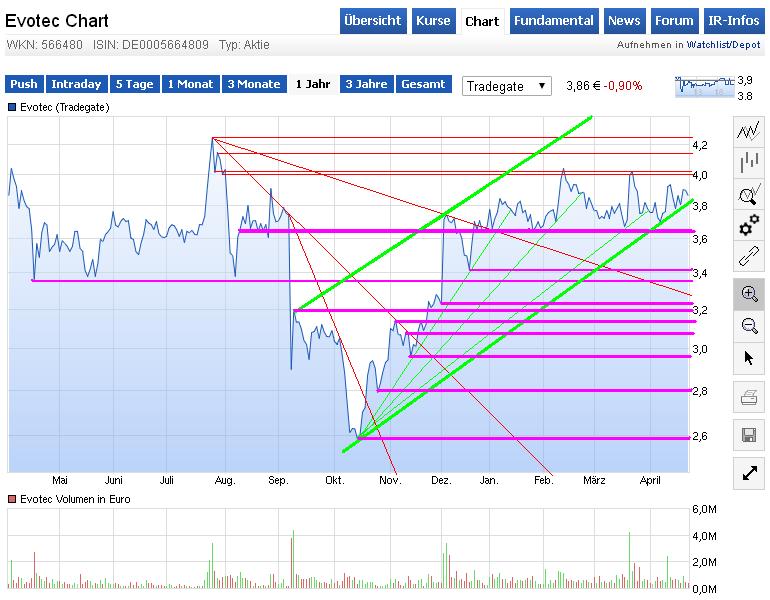Select the Chart tab

pyautogui.click(x=482, y=21)
